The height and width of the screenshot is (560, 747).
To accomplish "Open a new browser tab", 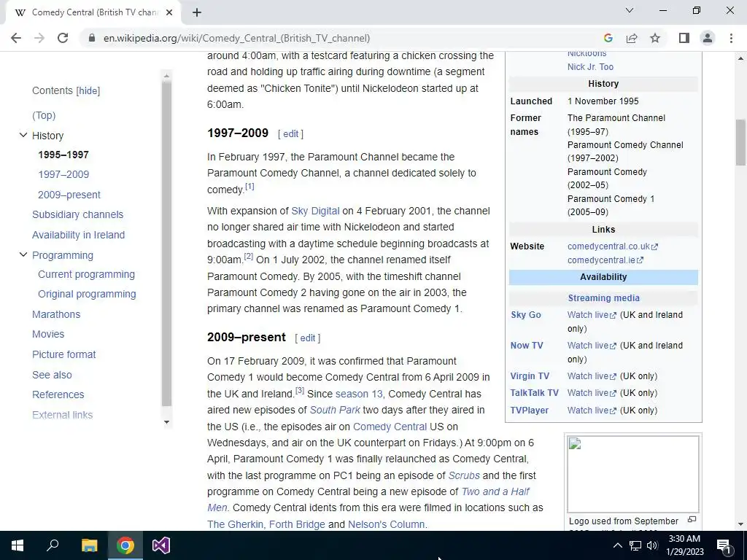I will (197, 12).
